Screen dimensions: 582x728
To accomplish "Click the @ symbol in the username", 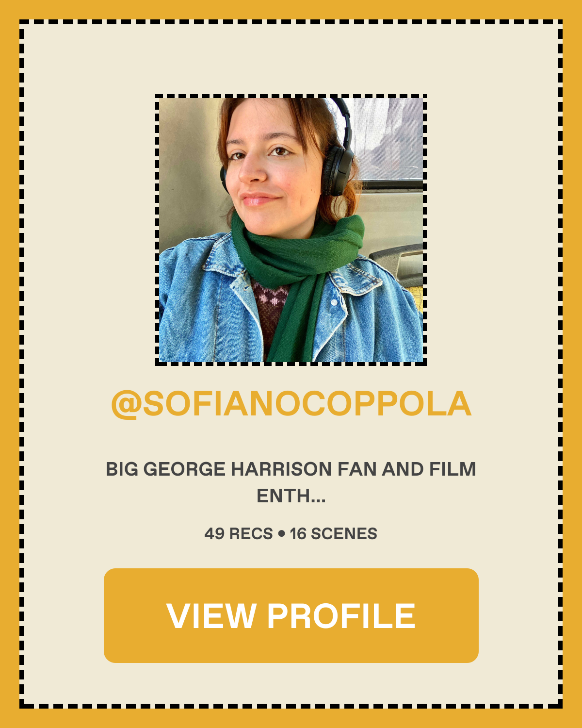I will [x=126, y=405].
